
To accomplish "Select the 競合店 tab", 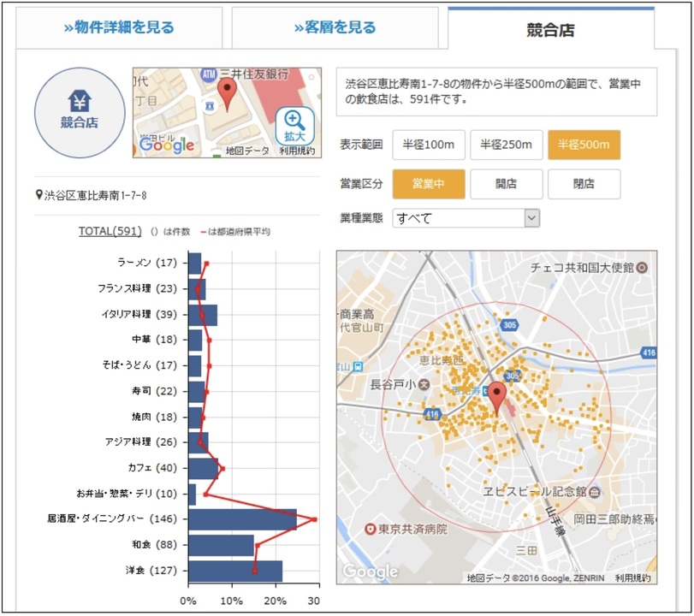I will pyautogui.click(x=550, y=29).
